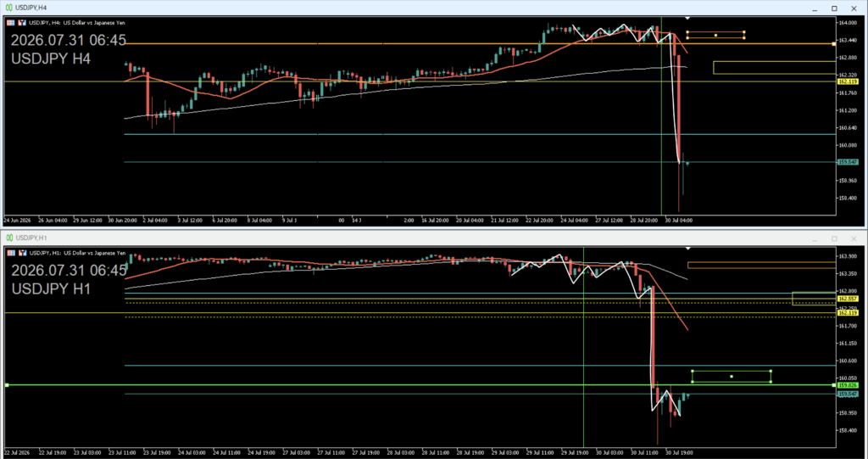Select the long orange rectangle in the H1 chart
The width and height of the screenshot is (868, 459).
coord(762,266)
